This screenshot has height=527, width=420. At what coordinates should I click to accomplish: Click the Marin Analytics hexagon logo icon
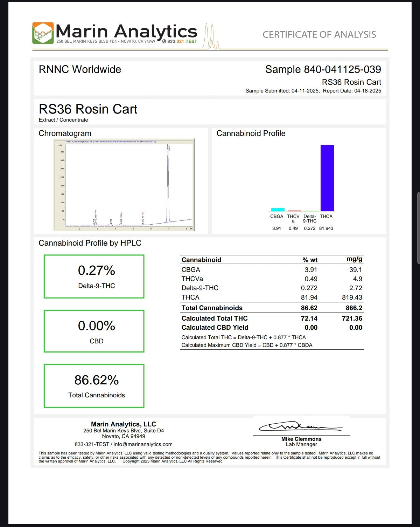tap(43, 33)
